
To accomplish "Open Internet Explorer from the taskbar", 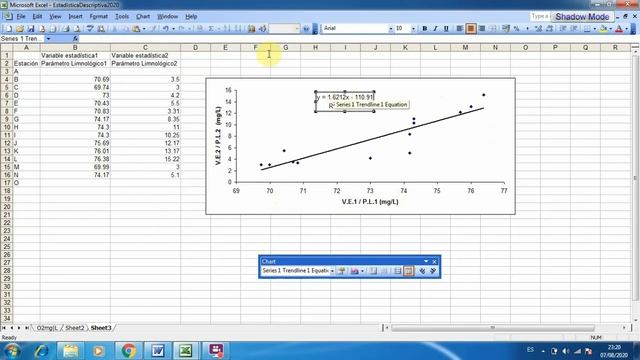I will click(41, 351).
